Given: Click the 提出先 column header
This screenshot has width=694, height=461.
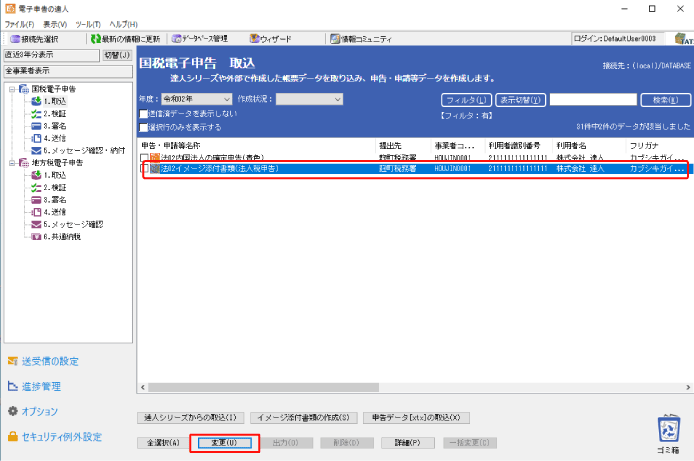Looking at the screenshot, I should [x=403, y=146].
